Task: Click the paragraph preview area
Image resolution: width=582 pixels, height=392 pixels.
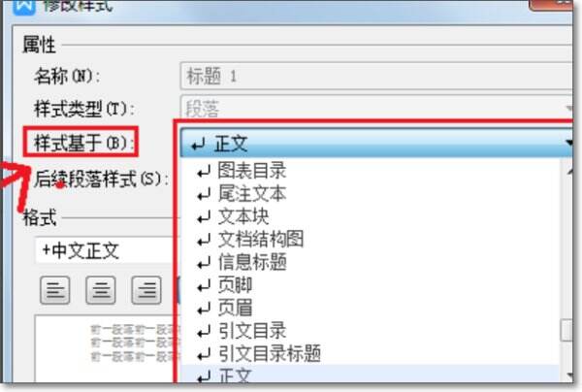Action: coord(105,348)
